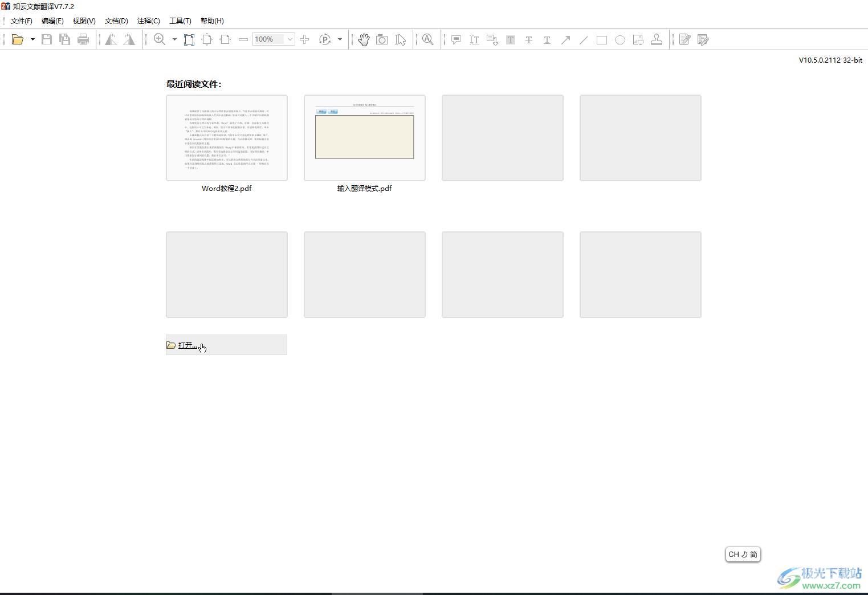
Task: Rotate page clockwise icon
Action: click(x=129, y=39)
